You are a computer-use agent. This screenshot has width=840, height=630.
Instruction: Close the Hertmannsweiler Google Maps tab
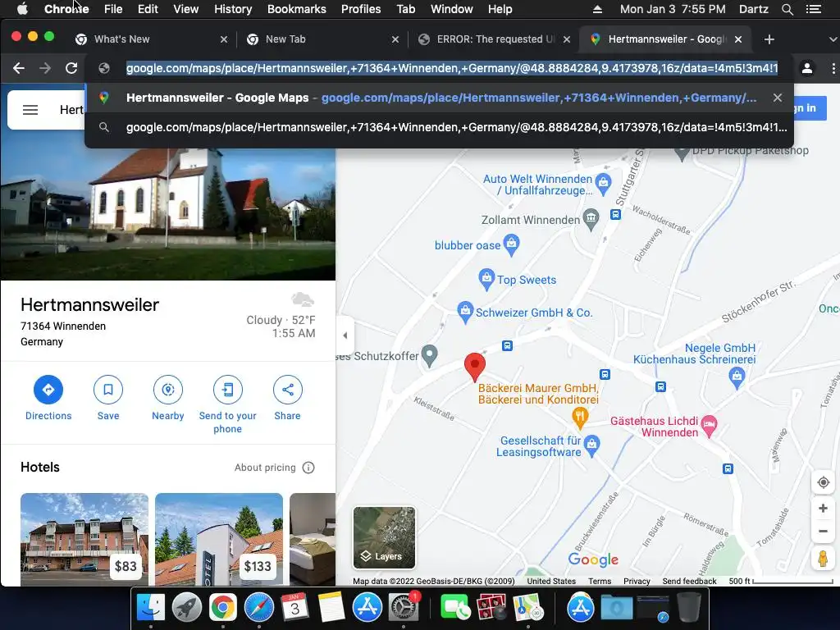coord(738,39)
